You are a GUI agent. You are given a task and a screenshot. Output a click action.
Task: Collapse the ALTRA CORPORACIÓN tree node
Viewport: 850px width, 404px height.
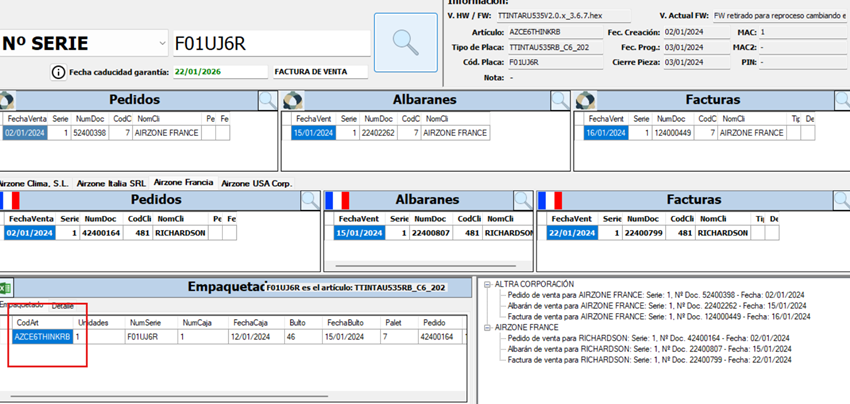click(486, 285)
